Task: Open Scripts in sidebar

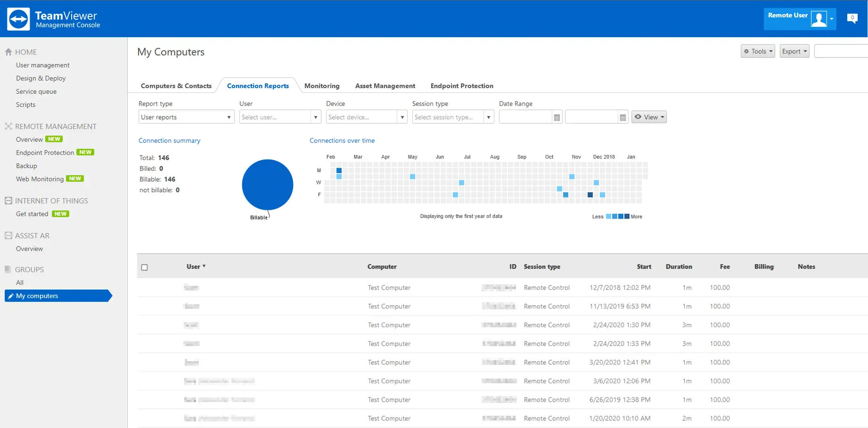Action: pos(25,105)
